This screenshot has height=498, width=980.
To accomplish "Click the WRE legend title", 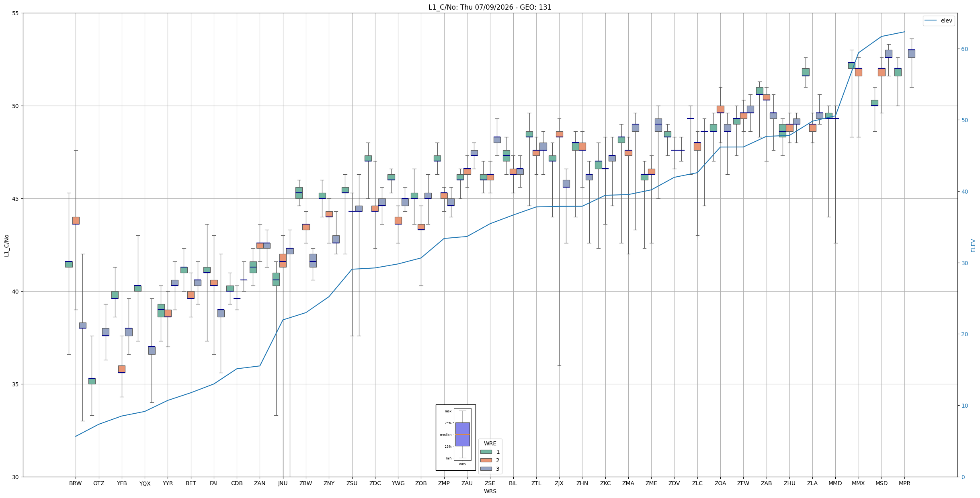I will tap(490, 443).
